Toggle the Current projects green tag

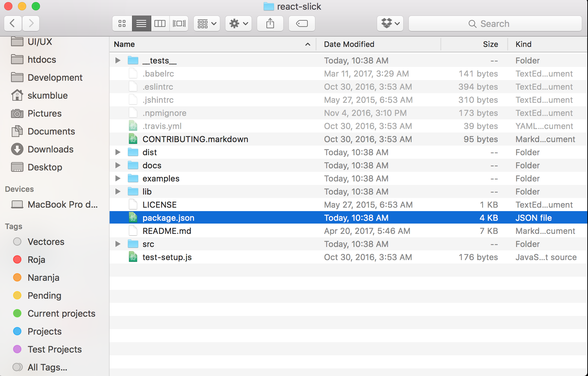pos(61,313)
